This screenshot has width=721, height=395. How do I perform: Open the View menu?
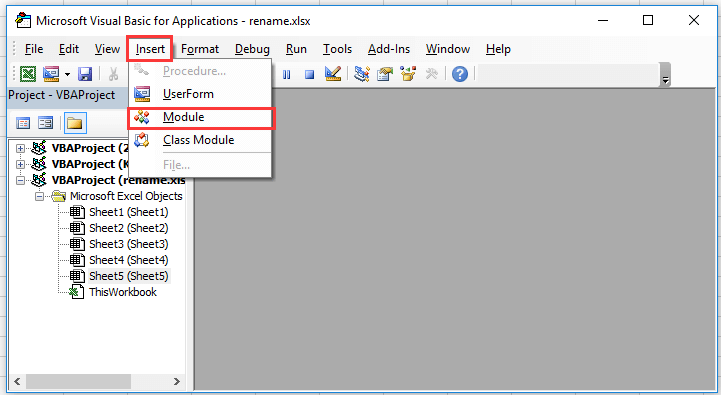pos(107,49)
